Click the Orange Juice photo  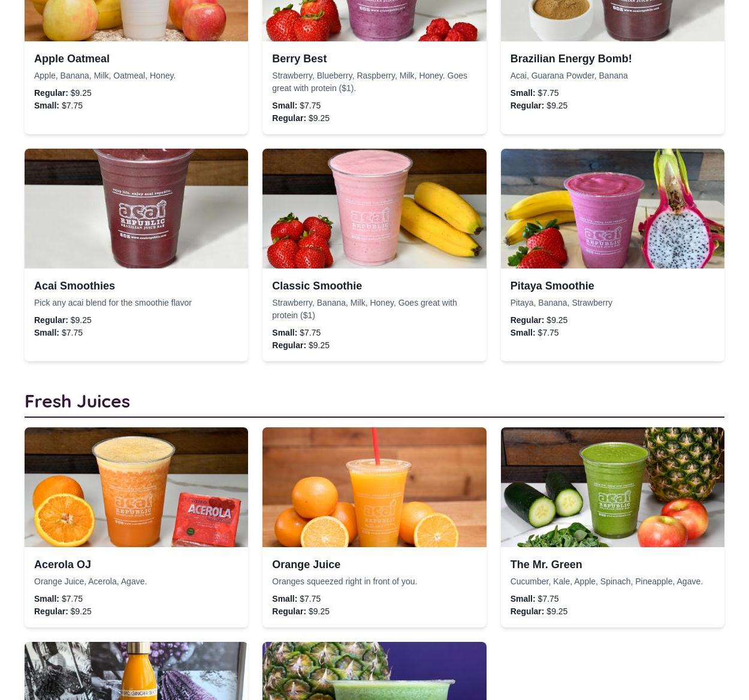point(374,487)
